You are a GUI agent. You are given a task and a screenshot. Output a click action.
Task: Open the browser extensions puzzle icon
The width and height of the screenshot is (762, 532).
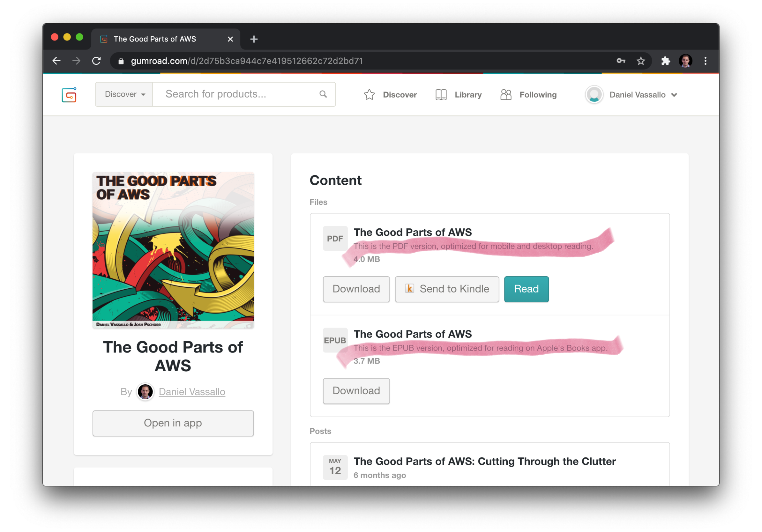point(665,61)
